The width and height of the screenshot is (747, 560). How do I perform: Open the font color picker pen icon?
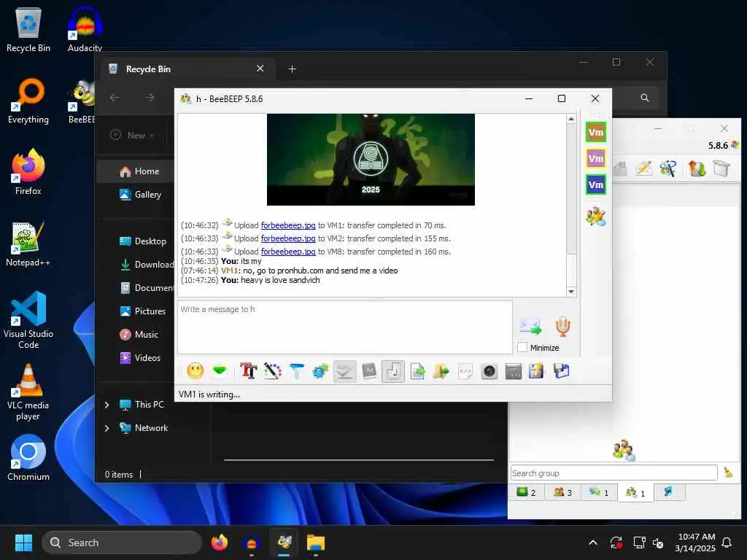273,371
